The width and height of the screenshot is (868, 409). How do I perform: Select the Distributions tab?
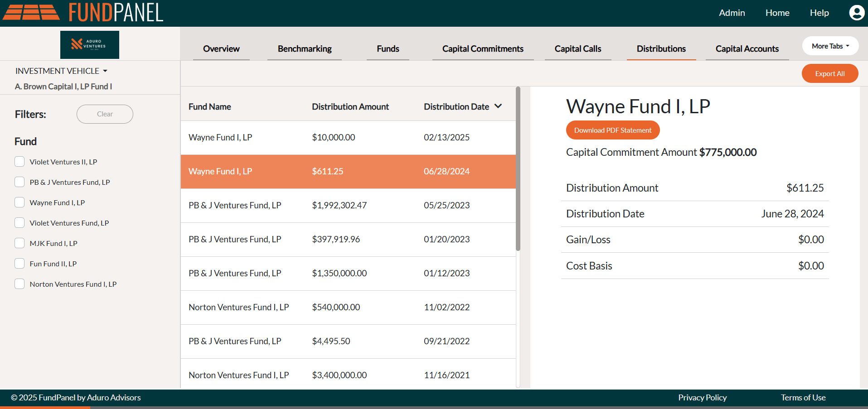[661, 48]
